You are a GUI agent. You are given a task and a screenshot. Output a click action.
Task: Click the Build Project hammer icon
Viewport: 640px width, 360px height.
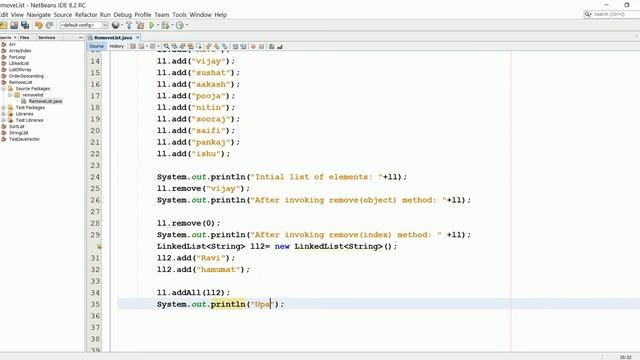pyautogui.click(x=129, y=25)
